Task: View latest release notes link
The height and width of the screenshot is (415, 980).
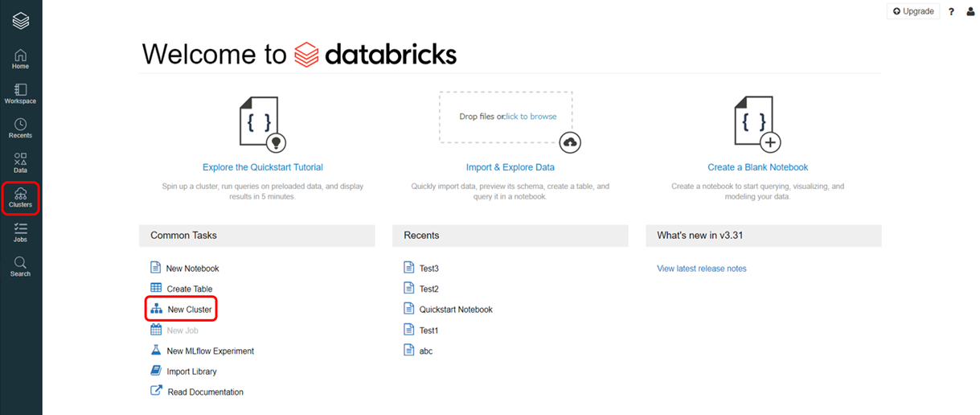Action: pos(701,269)
